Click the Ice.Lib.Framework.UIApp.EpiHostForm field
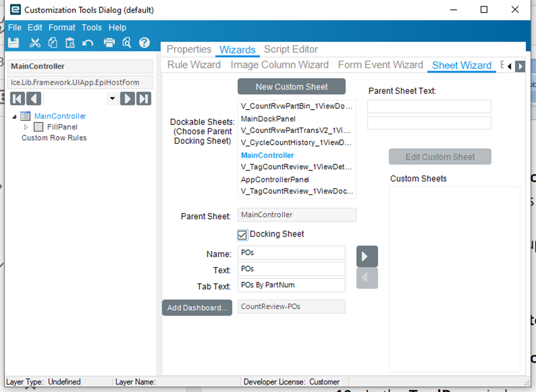This screenshot has width=536, height=392. click(x=80, y=82)
